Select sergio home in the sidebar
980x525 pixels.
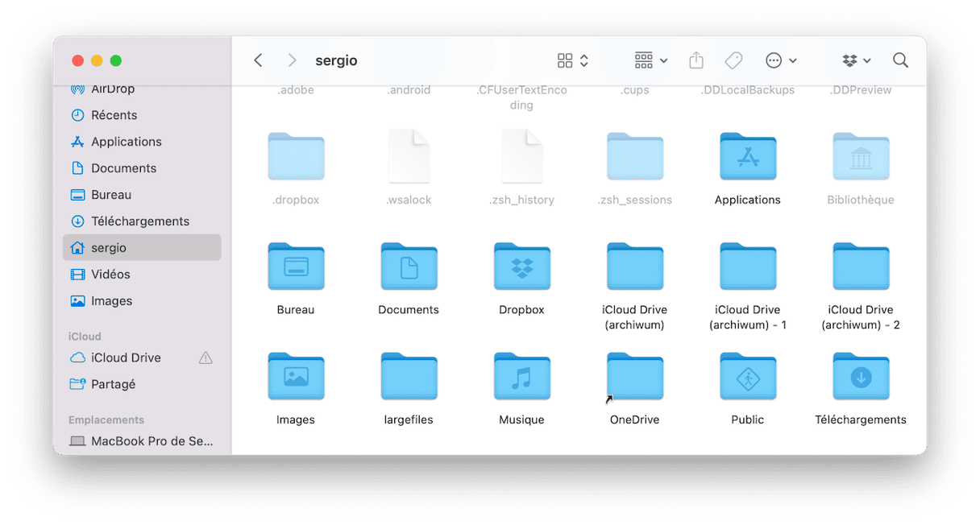(141, 248)
